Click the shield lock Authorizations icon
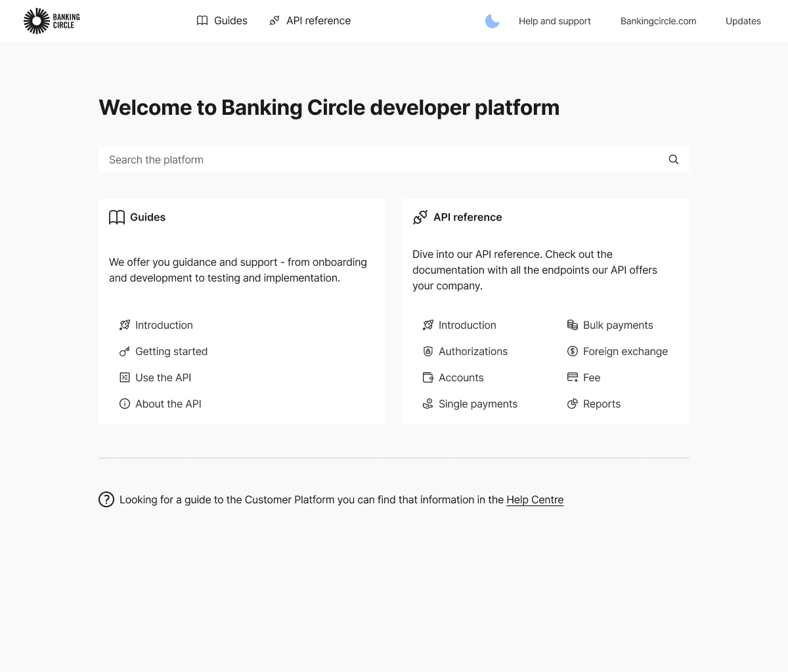The height and width of the screenshot is (672, 788). pyautogui.click(x=428, y=351)
